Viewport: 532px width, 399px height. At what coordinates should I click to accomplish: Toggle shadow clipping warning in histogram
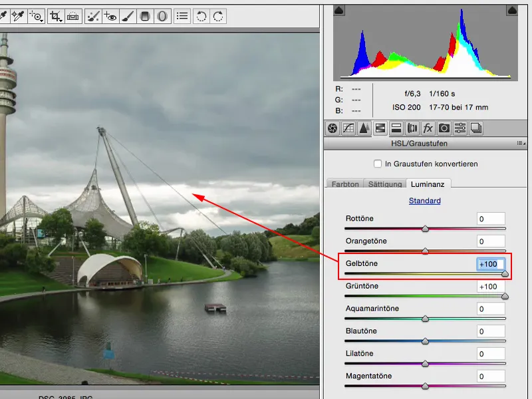tap(339, 11)
